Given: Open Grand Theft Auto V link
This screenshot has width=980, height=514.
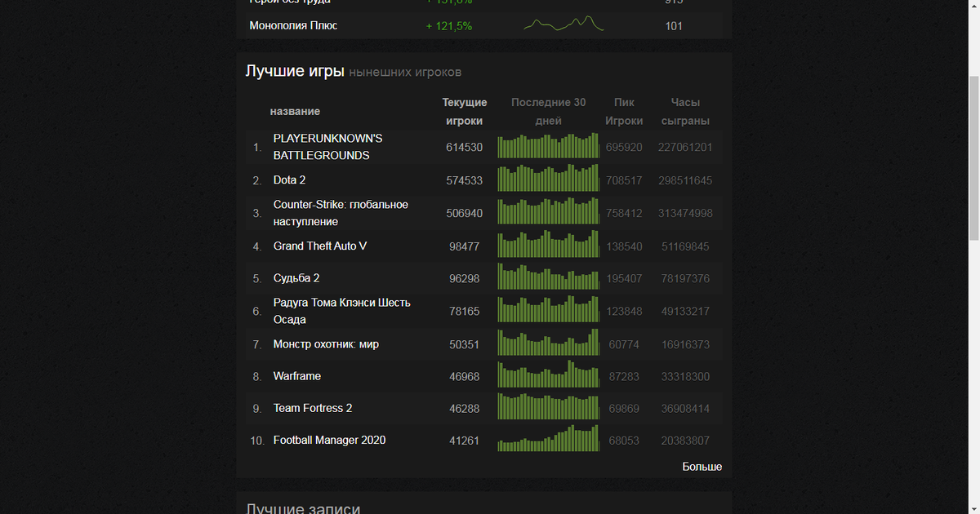Looking at the screenshot, I should pyautogui.click(x=320, y=246).
